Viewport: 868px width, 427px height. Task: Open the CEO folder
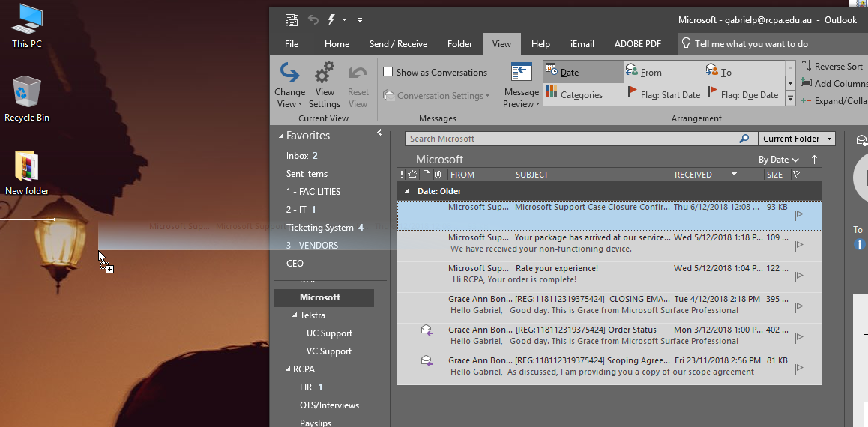click(295, 263)
